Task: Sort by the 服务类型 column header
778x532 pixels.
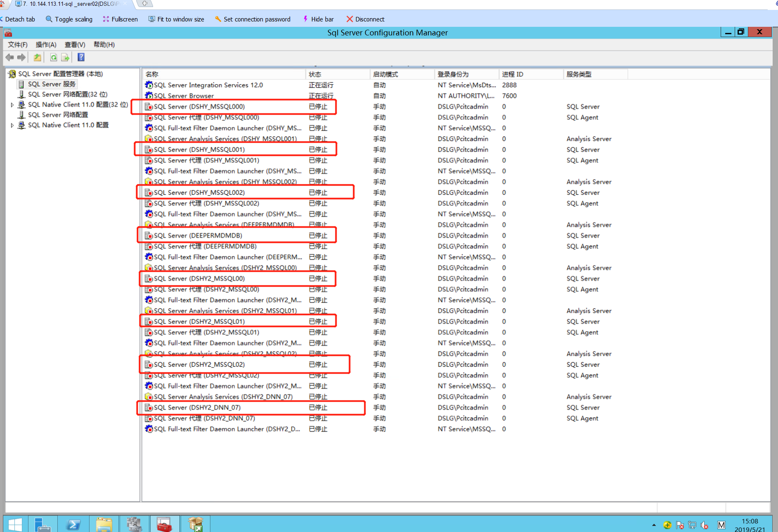Action: (595, 74)
